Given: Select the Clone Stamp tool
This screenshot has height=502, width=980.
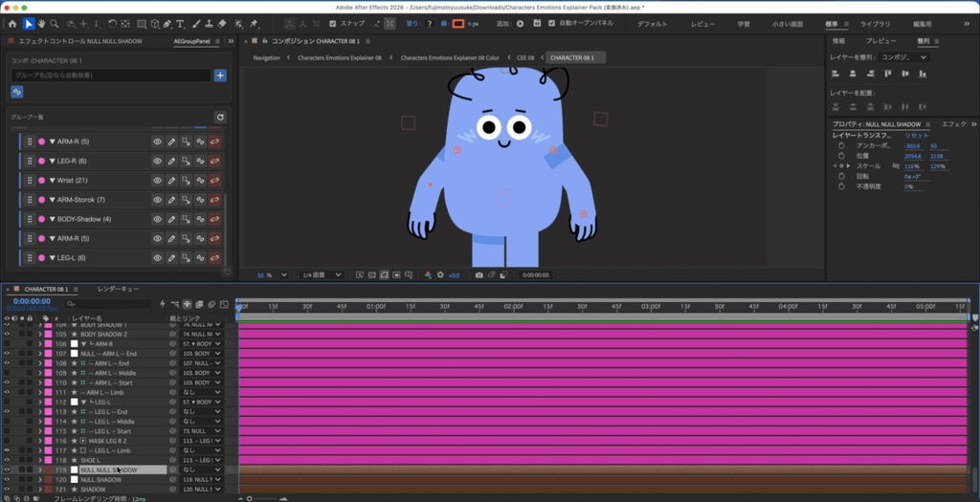Looking at the screenshot, I should 209,24.
